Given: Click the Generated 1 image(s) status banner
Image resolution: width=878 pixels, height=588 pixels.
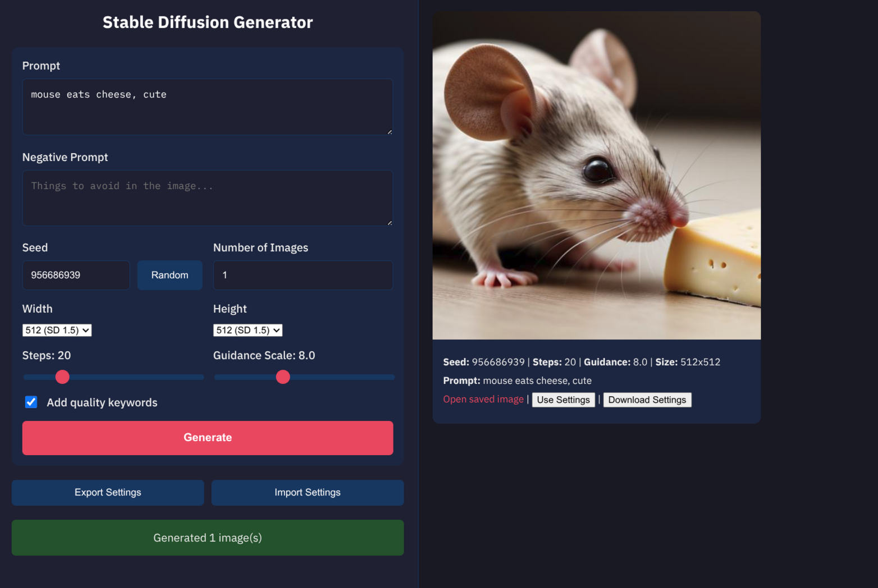Looking at the screenshot, I should tap(208, 538).
